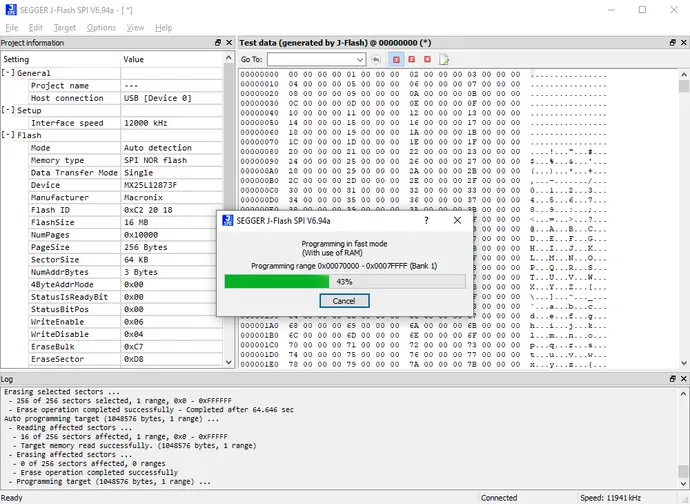Open the Target menu
The image size is (690, 504).
click(x=64, y=27)
